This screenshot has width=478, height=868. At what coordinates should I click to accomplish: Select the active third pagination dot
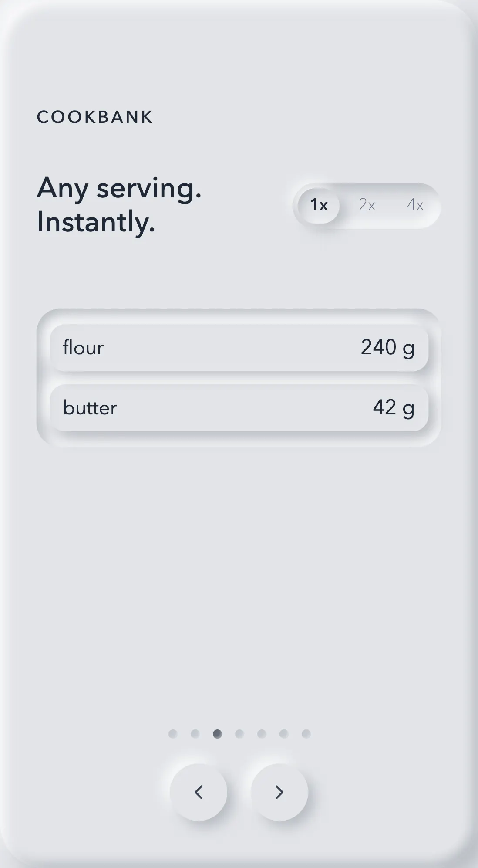217,734
